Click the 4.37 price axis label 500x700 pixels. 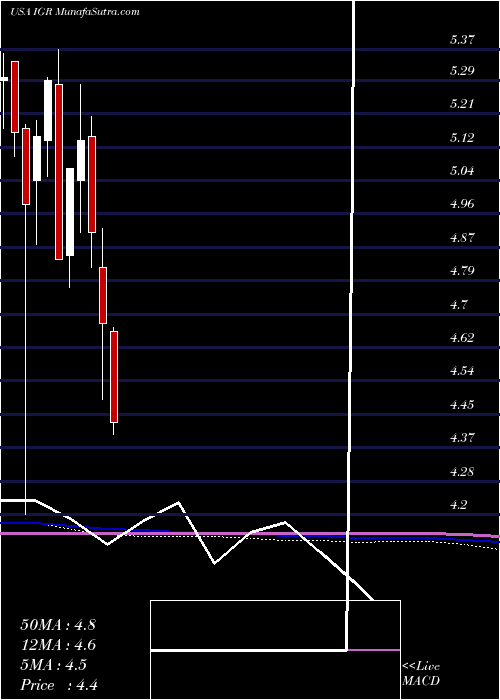point(462,438)
